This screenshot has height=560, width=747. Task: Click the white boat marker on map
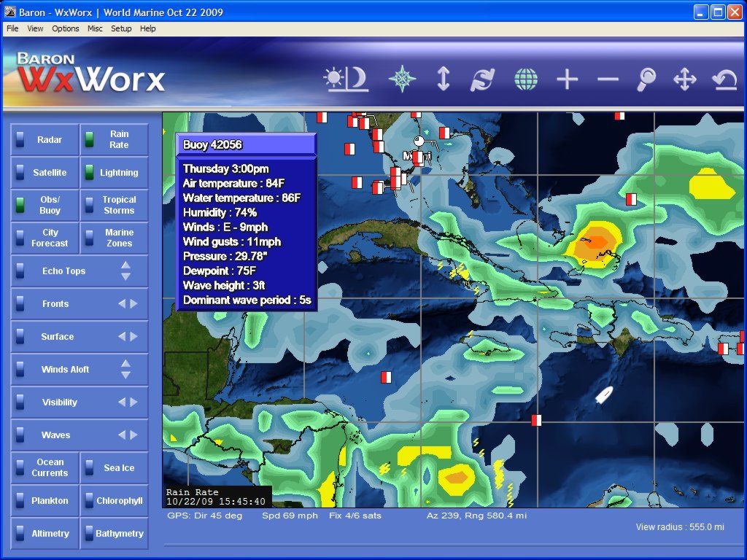click(603, 394)
